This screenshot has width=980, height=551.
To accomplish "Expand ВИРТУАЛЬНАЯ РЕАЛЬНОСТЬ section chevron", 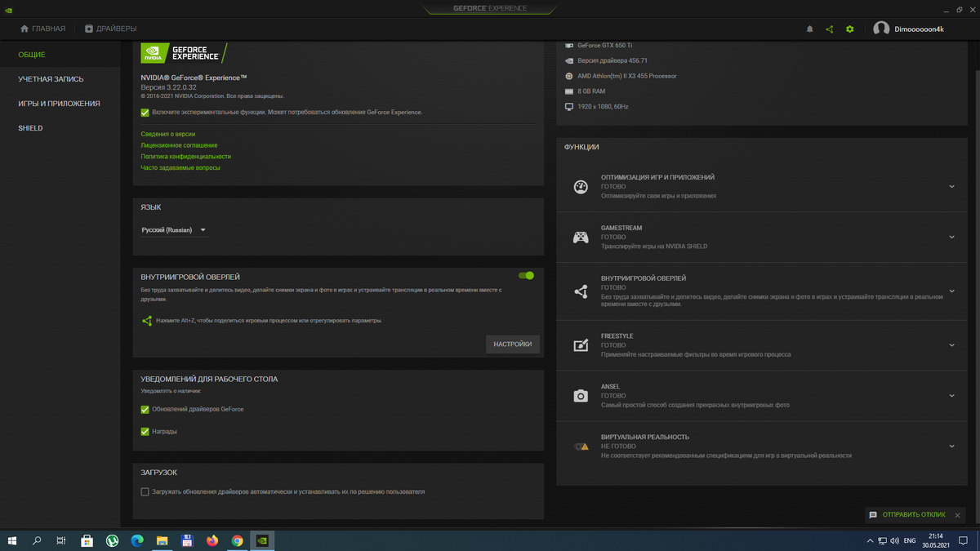I will (x=952, y=447).
